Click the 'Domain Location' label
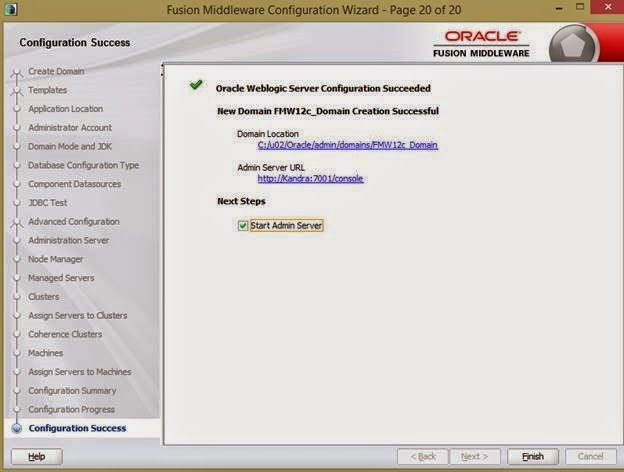Screen dimensions: 624x472 click(267, 134)
